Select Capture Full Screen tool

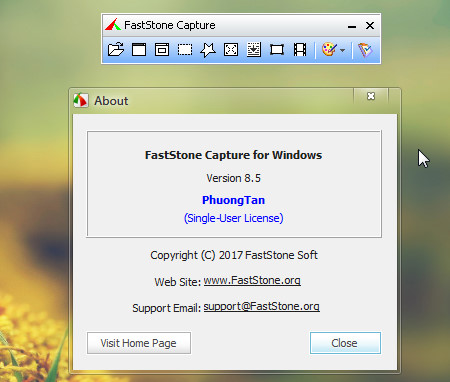click(231, 50)
